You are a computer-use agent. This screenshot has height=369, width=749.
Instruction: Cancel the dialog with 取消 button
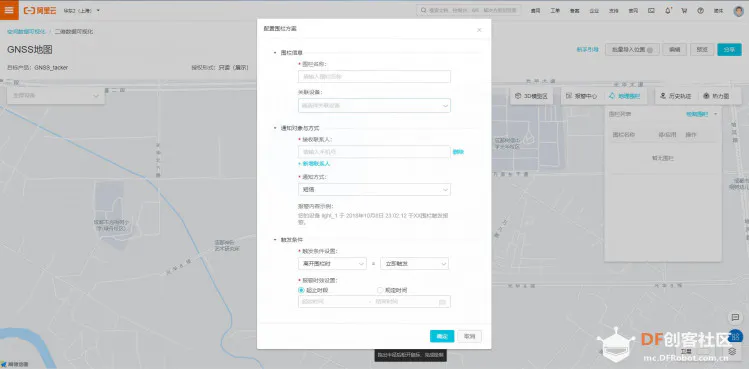(470, 336)
